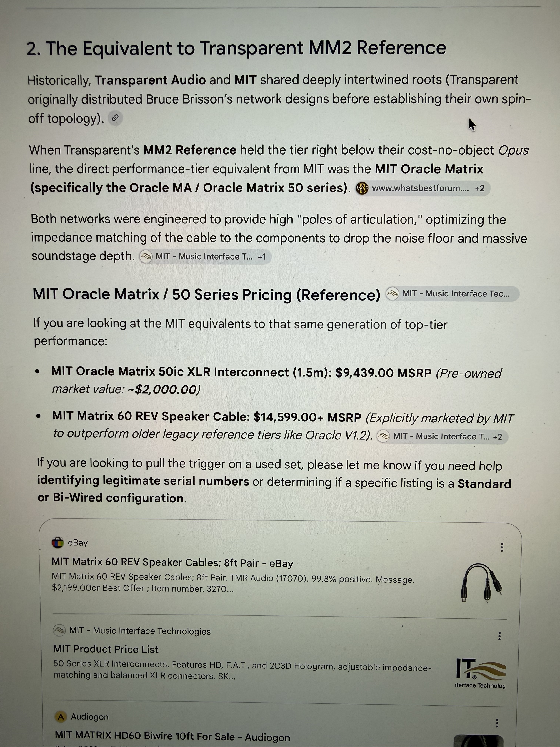Open the MIT Price List three-dot menu
This screenshot has width=560, height=747.
click(499, 636)
